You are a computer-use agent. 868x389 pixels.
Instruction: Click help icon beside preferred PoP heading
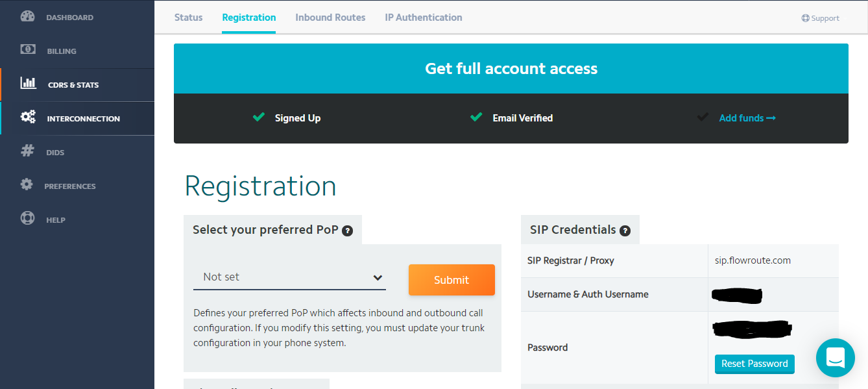pos(348,231)
